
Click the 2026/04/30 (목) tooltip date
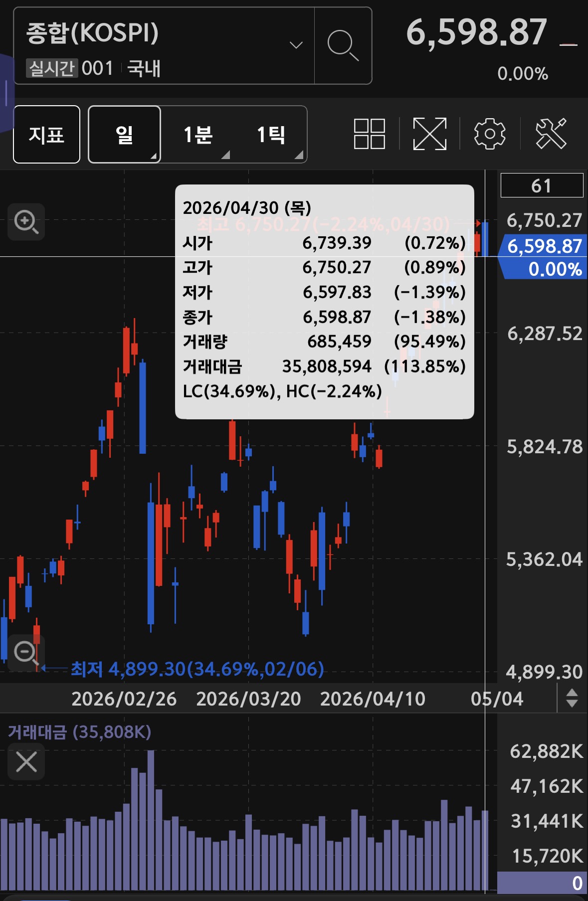coord(247,208)
